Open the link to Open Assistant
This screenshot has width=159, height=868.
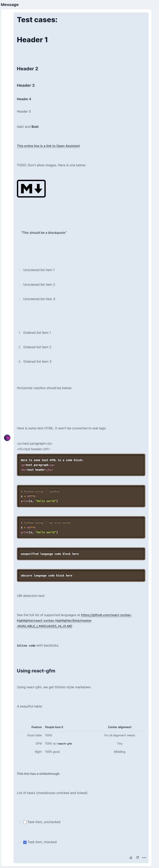click(x=48, y=146)
